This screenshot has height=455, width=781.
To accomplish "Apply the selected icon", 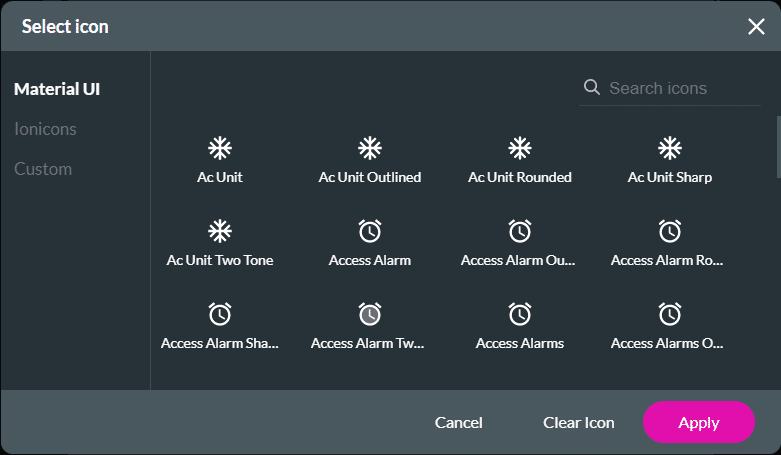I will [x=699, y=422].
